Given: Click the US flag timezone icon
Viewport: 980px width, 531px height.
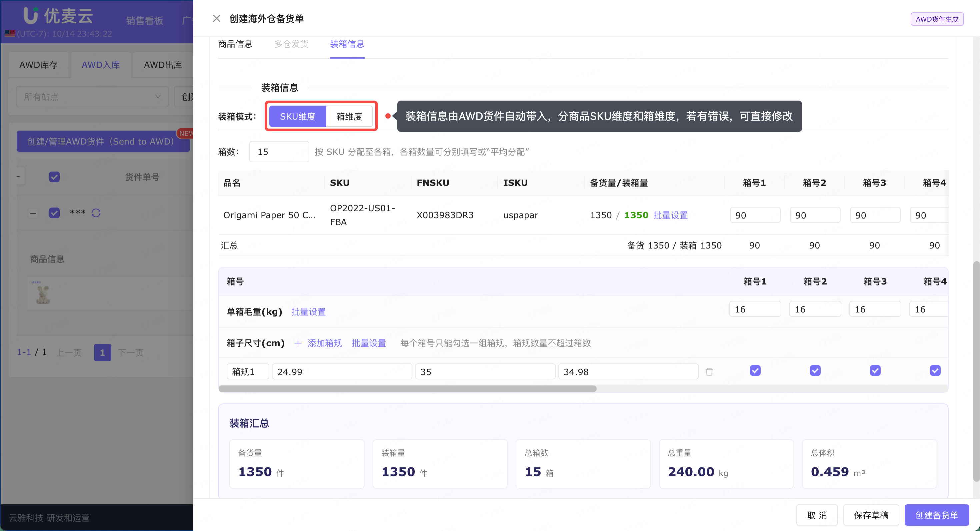Looking at the screenshot, I should [10, 34].
